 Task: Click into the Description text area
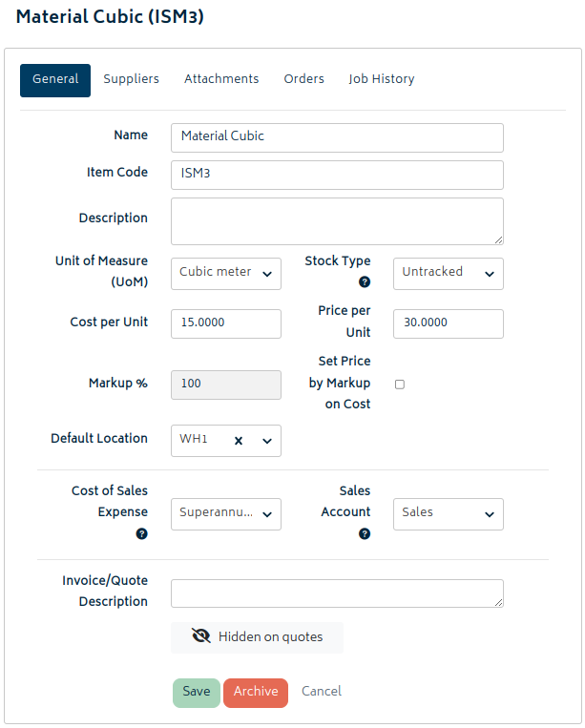coord(337,221)
